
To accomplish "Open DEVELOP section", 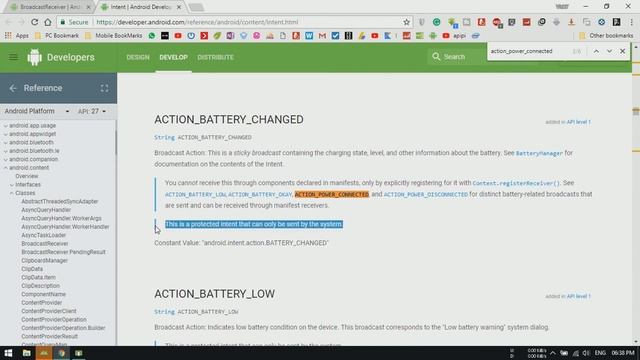I will (173, 57).
